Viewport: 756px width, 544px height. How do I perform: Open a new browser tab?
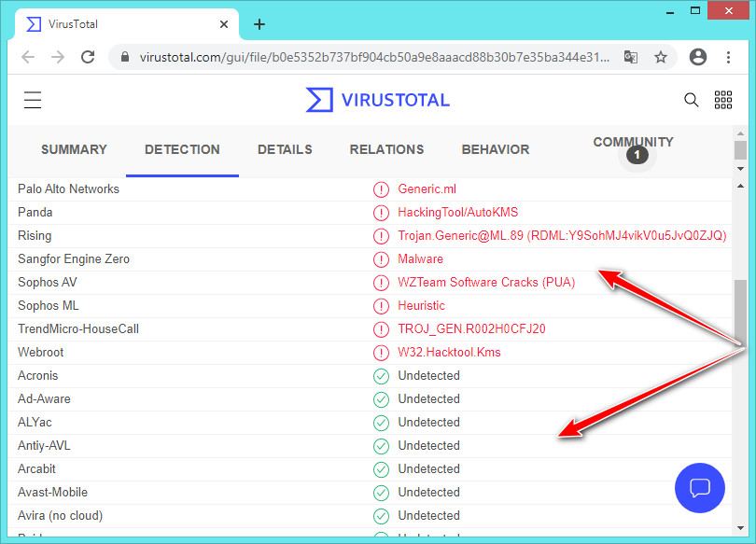click(259, 24)
